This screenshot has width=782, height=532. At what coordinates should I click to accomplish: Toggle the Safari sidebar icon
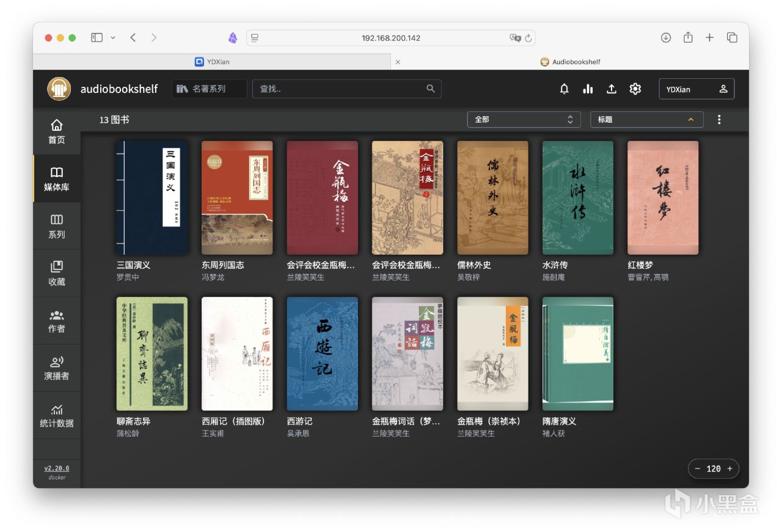97,38
